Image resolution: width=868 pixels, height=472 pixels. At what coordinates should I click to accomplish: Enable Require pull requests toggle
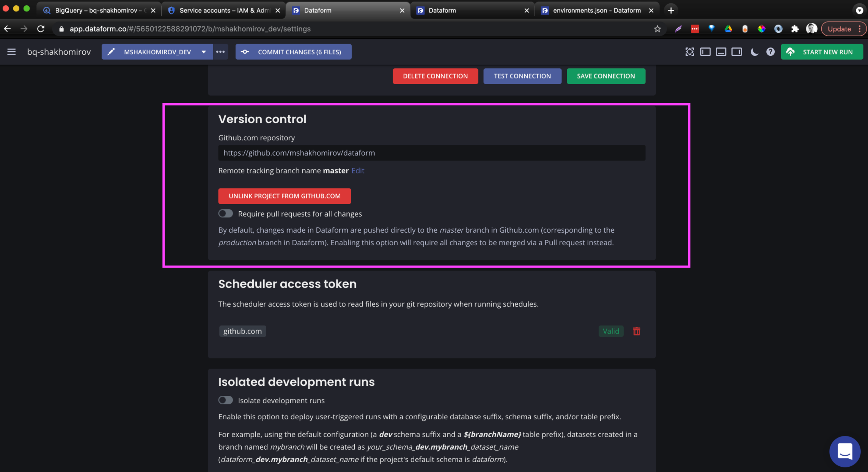point(226,214)
